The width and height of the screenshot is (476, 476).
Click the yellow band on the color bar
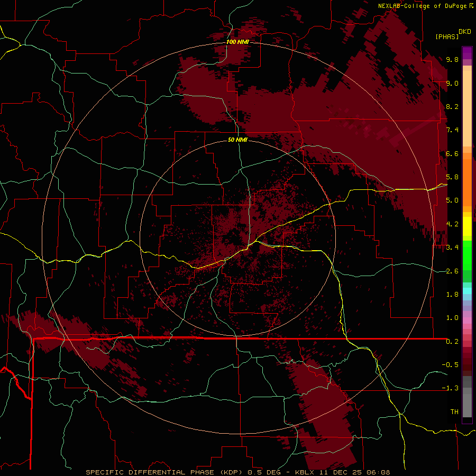coord(467,226)
